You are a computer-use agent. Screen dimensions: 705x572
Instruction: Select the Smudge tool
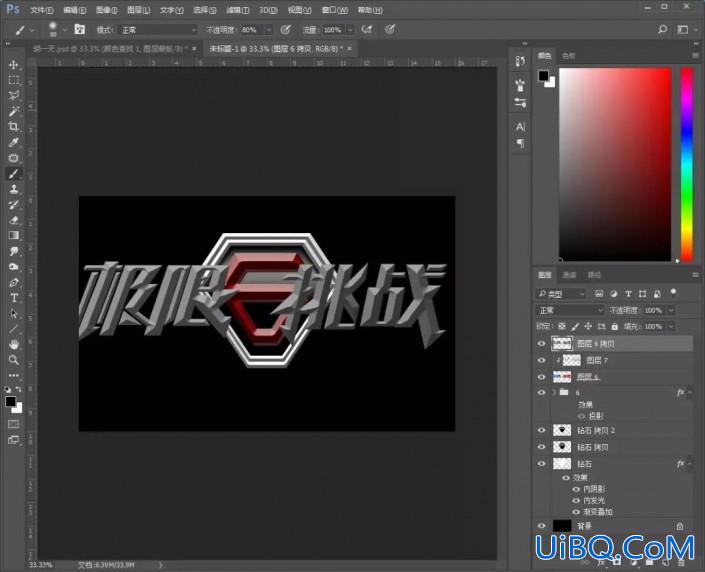pyautogui.click(x=13, y=251)
